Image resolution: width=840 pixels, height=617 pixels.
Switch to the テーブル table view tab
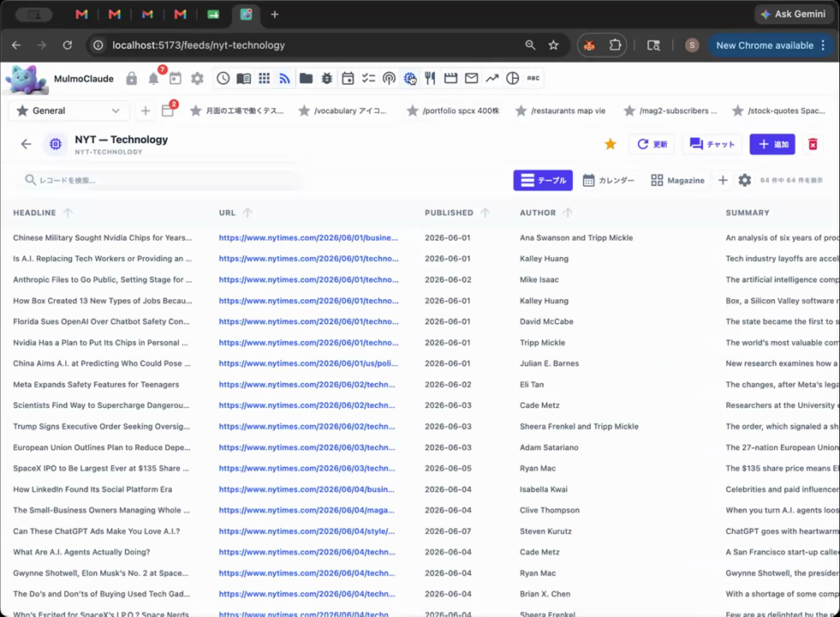click(543, 180)
